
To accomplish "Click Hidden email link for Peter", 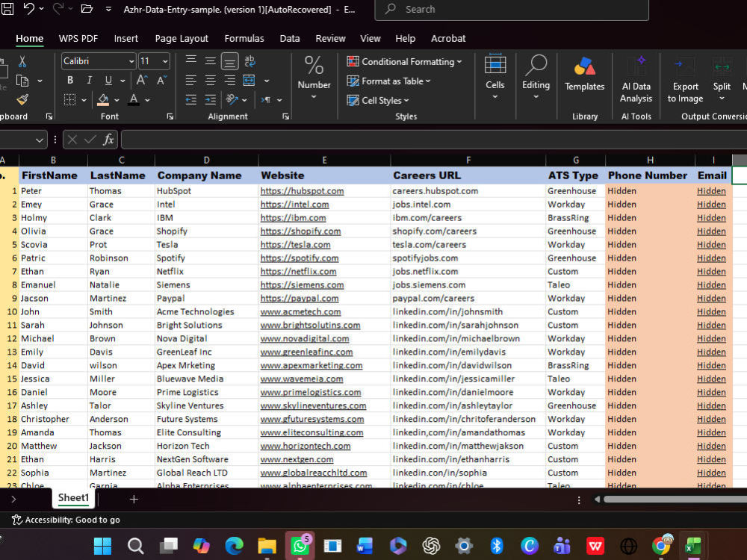I will click(711, 191).
